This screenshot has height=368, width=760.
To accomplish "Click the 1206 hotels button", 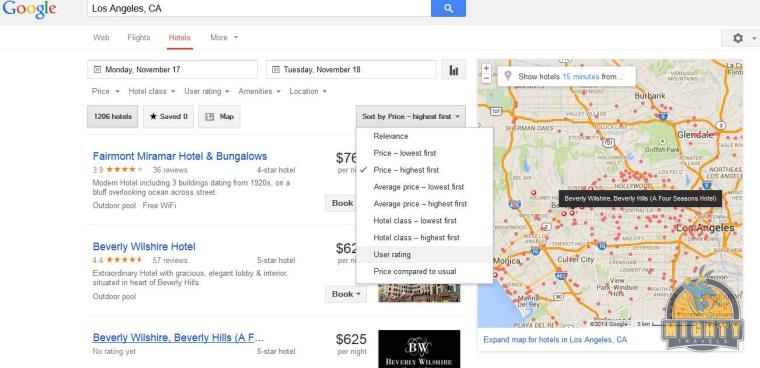I will pos(112,117).
